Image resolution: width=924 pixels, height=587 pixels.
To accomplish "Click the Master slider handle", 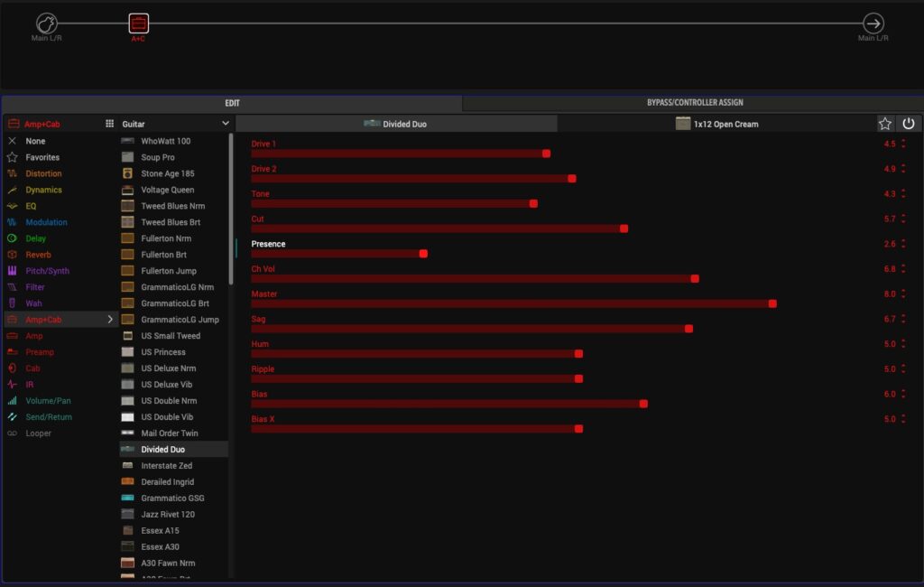I will click(x=772, y=303).
